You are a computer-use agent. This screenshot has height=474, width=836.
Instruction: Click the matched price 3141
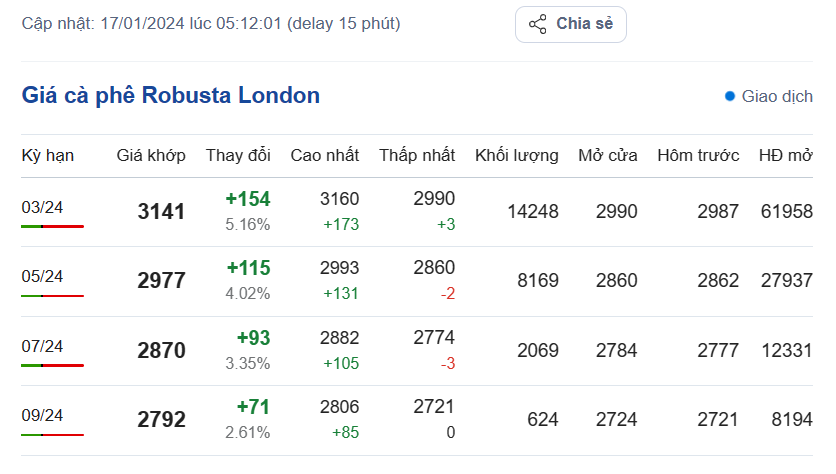(x=161, y=212)
